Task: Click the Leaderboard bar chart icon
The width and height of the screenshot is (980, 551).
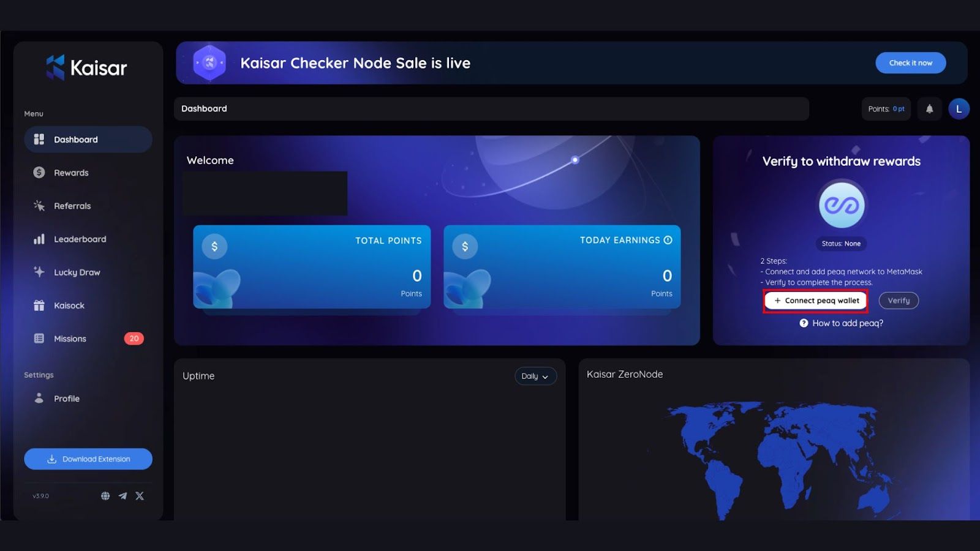Action: point(39,239)
